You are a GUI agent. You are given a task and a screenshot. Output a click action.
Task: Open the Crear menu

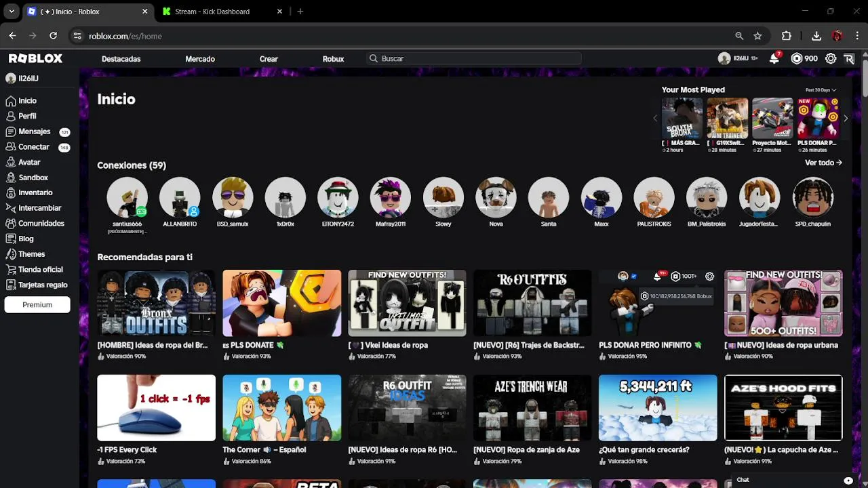point(269,59)
